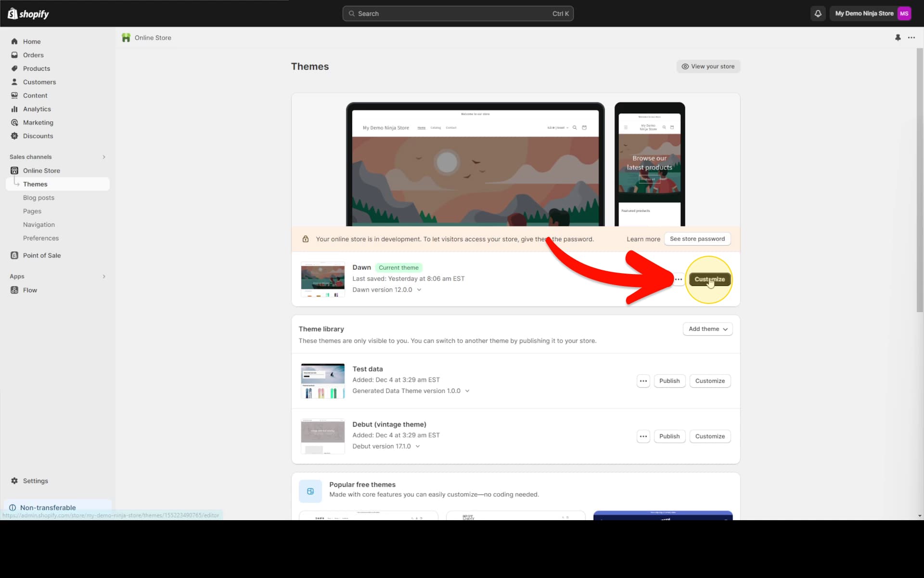Viewport: 924px width, 578px height.
Task: Click the Online Store channel icon
Action: (14, 171)
